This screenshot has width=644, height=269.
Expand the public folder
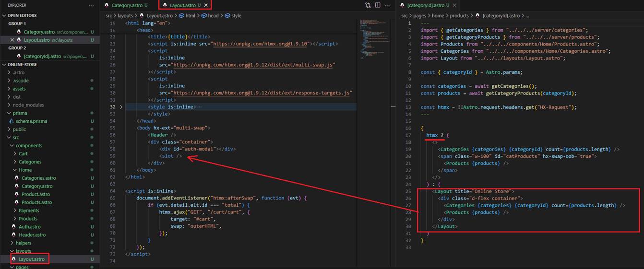pyautogui.click(x=19, y=129)
